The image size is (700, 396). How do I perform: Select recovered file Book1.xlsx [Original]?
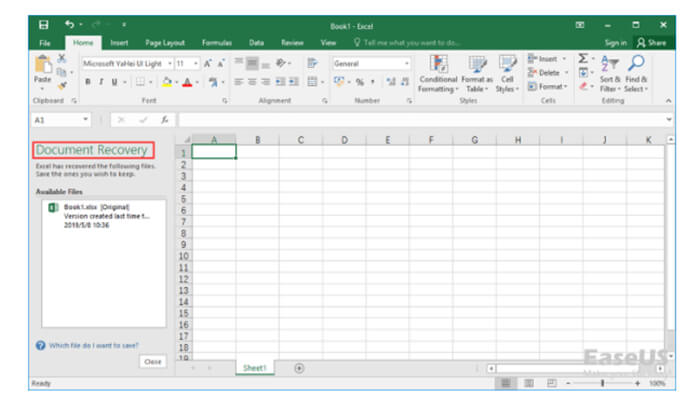tap(104, 216)
